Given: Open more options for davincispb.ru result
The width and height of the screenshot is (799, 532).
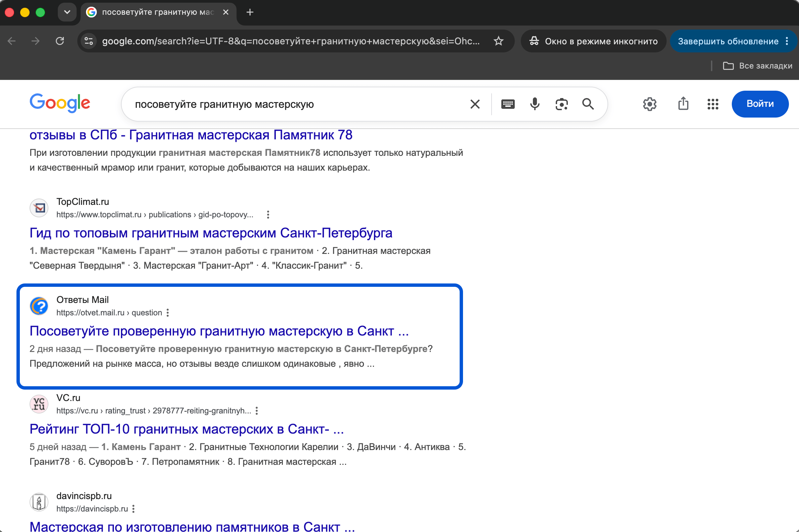Looking at the screenshot, I should click(x=133, y=508).
